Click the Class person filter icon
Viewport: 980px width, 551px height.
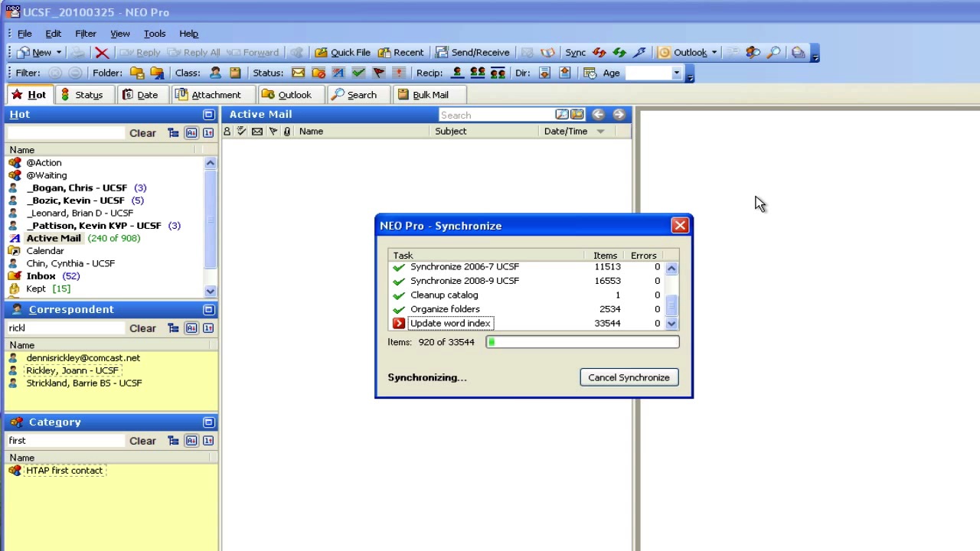pyautogui.click(x=215, y=73)
